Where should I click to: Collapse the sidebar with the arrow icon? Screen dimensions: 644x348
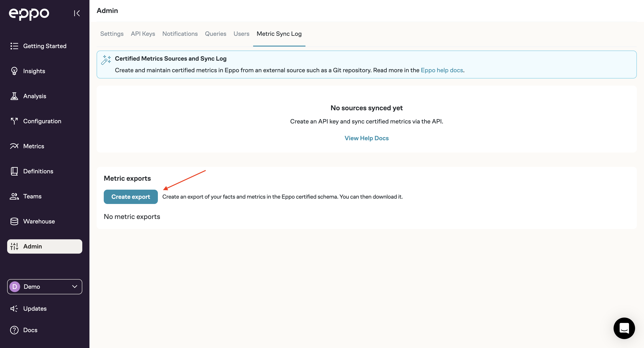[x=77, y=13]
